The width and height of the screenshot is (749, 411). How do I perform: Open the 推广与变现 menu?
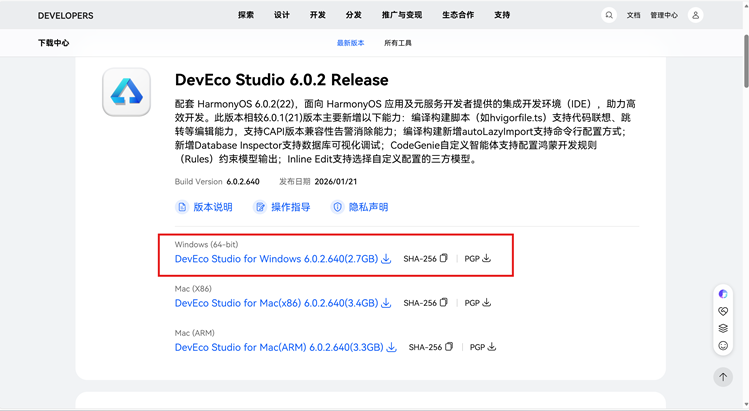coord(402,15)
